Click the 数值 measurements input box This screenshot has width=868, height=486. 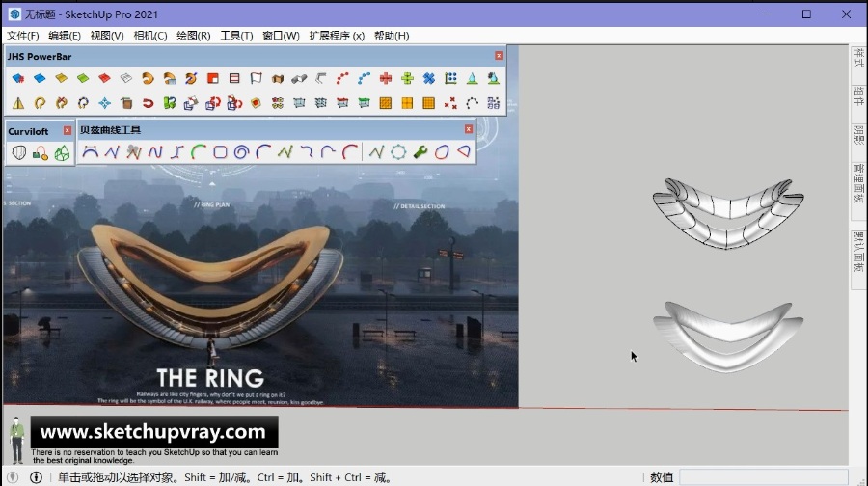tap(764, 477)
